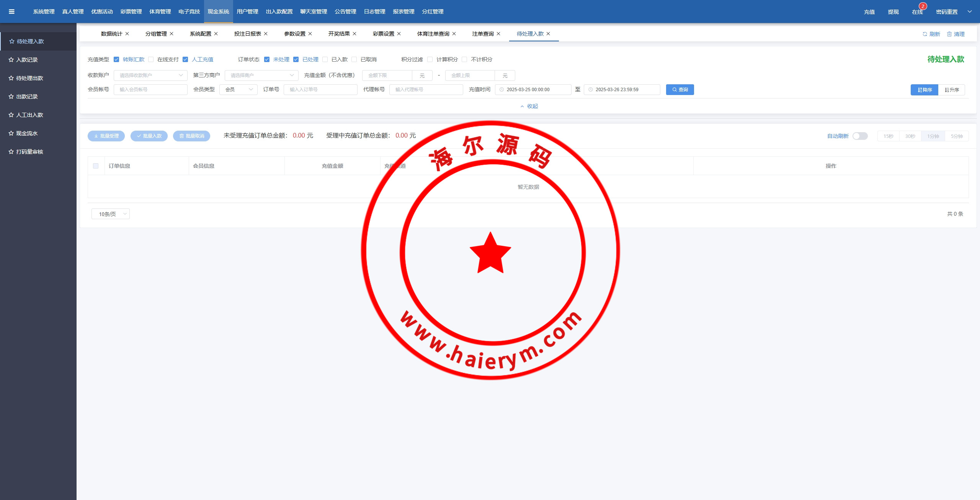The height and width of the screenshot is (500, 980).
Task: Click the hamburger menu icon
Action: [x=11, y=11]
